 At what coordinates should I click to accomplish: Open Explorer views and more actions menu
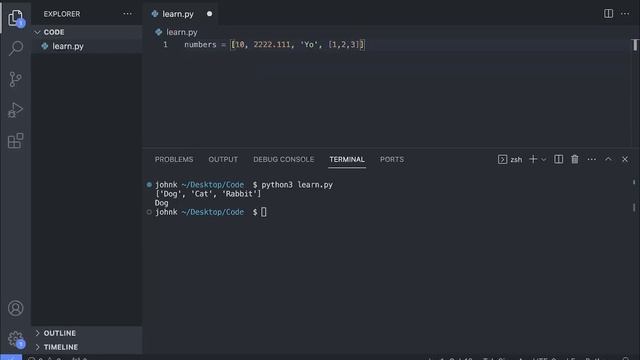coord(127,14)
